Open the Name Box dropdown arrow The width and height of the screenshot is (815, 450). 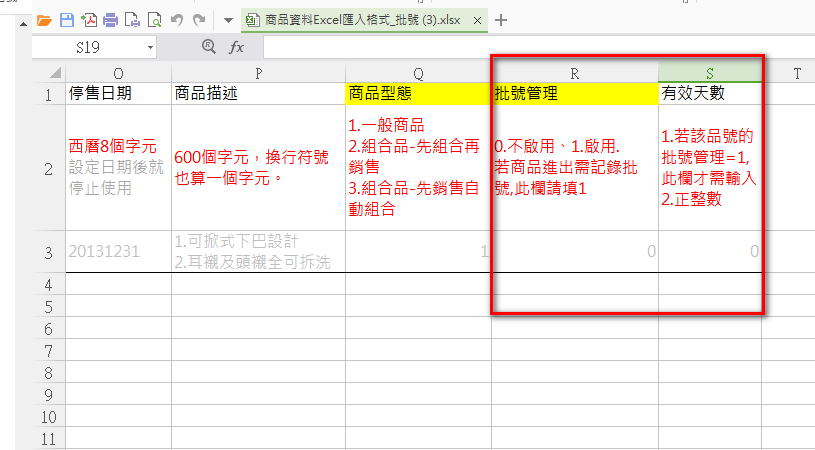150,48
